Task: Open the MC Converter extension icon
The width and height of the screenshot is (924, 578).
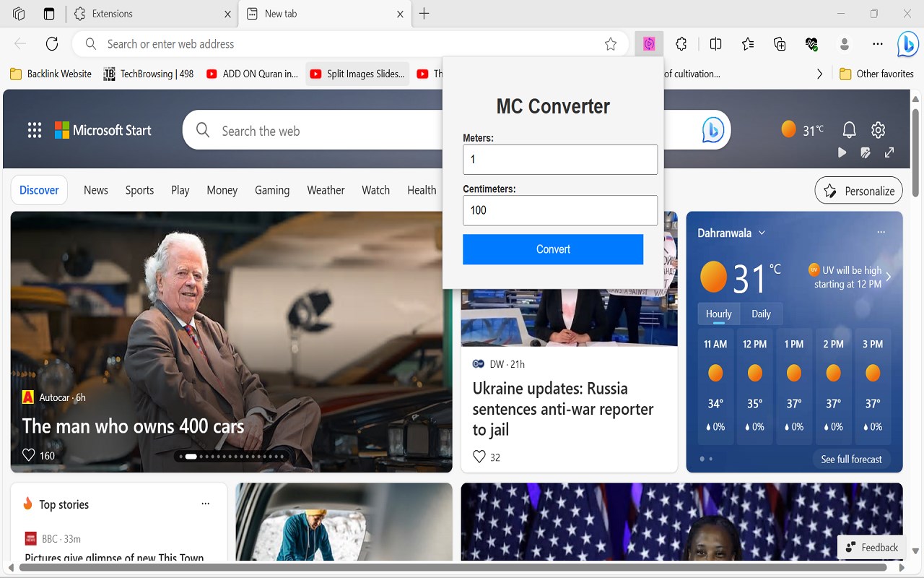Action: 649,44
